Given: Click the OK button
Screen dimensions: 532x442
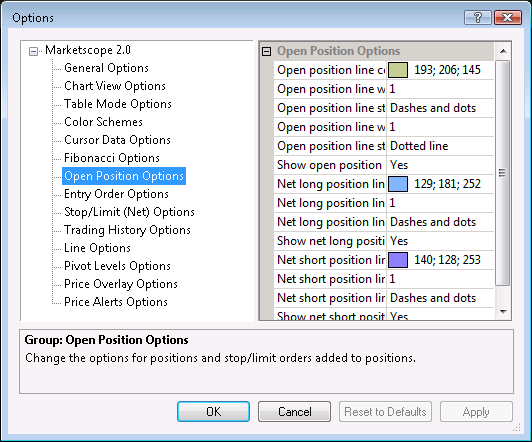Looking at the screenshot, I should [213, 411].
